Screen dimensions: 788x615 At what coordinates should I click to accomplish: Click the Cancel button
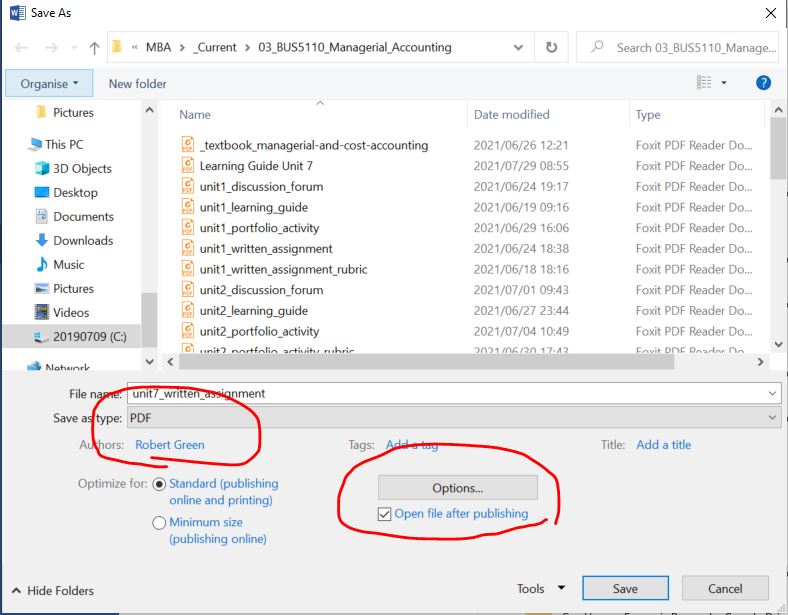(725, 588)
